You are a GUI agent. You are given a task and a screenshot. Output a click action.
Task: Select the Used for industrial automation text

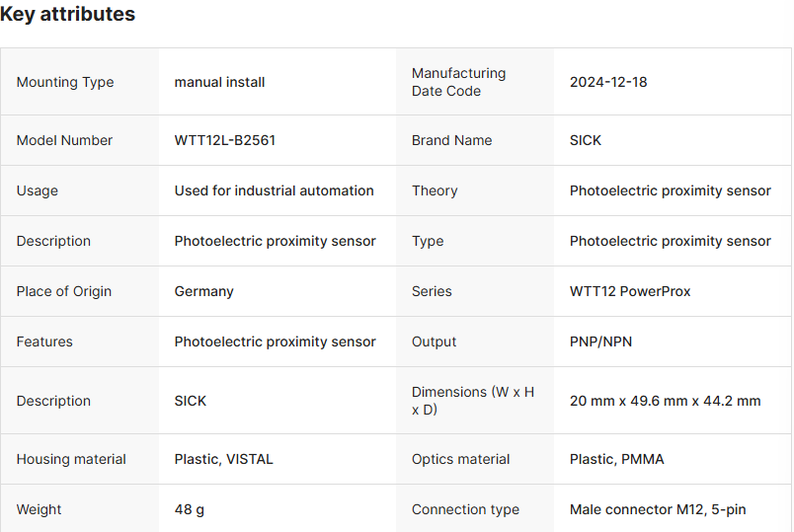[274, 190]
